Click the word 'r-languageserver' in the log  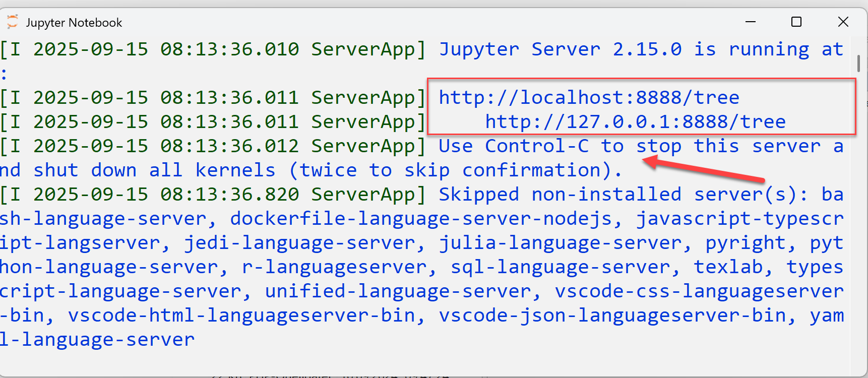(334, 267)
